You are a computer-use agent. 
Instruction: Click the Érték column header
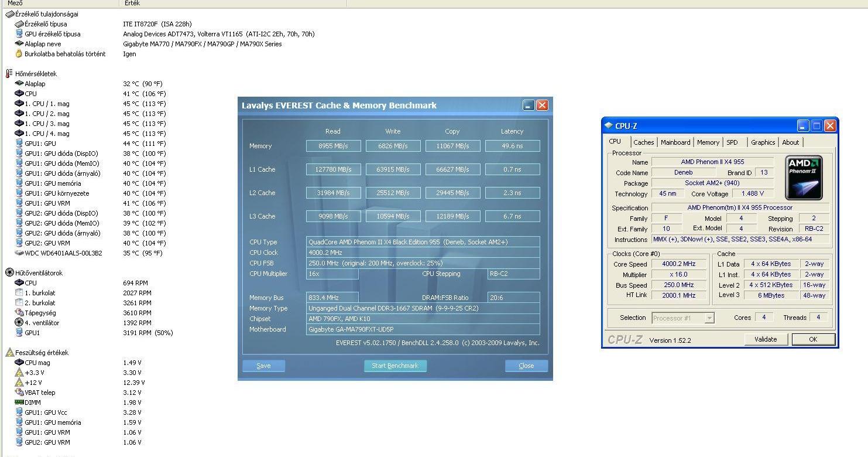[x=234, y=4]
